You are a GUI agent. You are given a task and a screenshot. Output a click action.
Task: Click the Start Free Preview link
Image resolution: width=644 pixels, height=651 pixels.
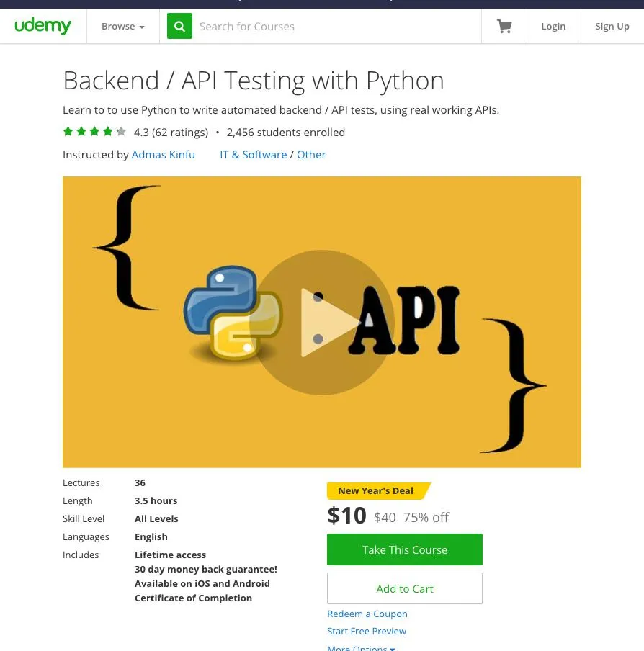coord(367,631)
